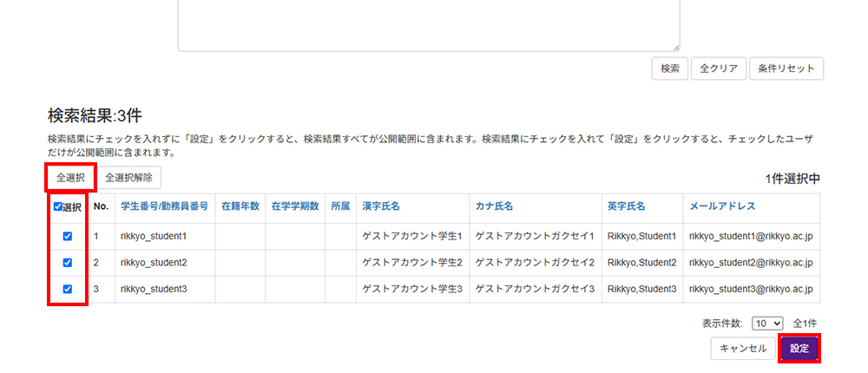Uncheck the checkbox for rikkyo_student3 row
Image resolution: width=868 pixels, height=373 pixels.
point(68,289)
